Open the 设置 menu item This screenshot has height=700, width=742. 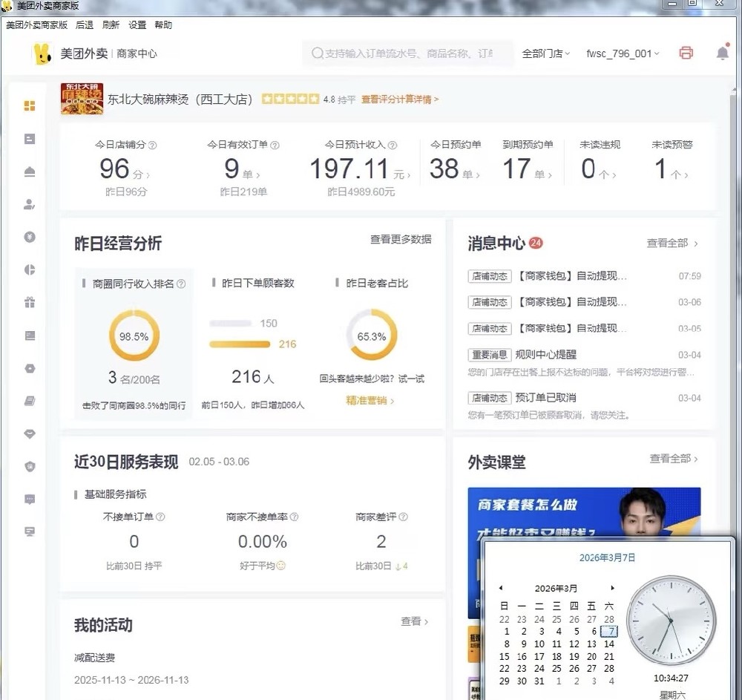(x=138, y=24)
